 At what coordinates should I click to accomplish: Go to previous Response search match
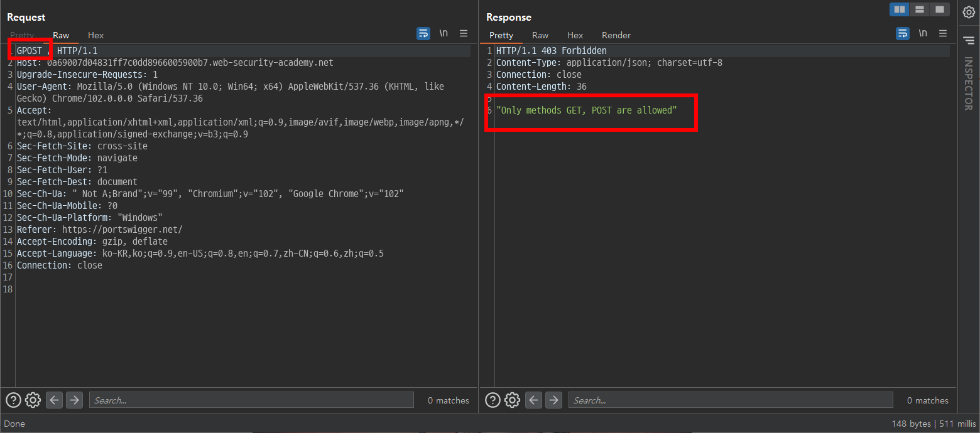[x=533, y=400]
